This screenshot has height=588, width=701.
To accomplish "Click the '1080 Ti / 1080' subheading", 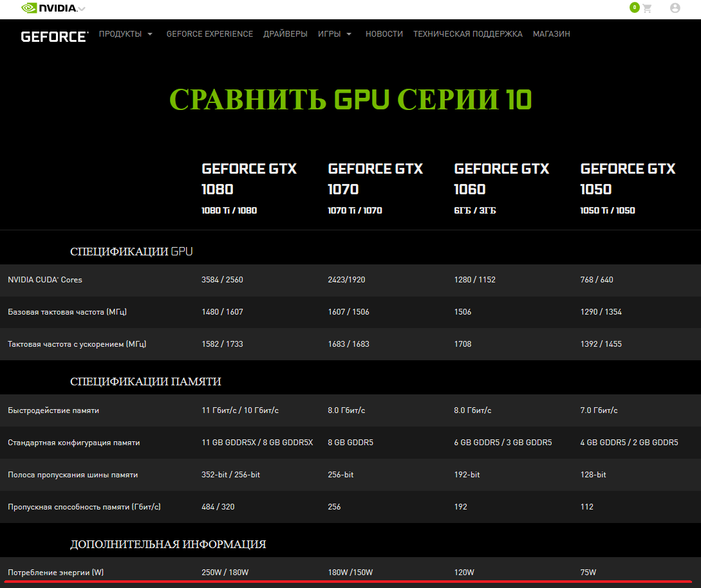I will (229, 210).
